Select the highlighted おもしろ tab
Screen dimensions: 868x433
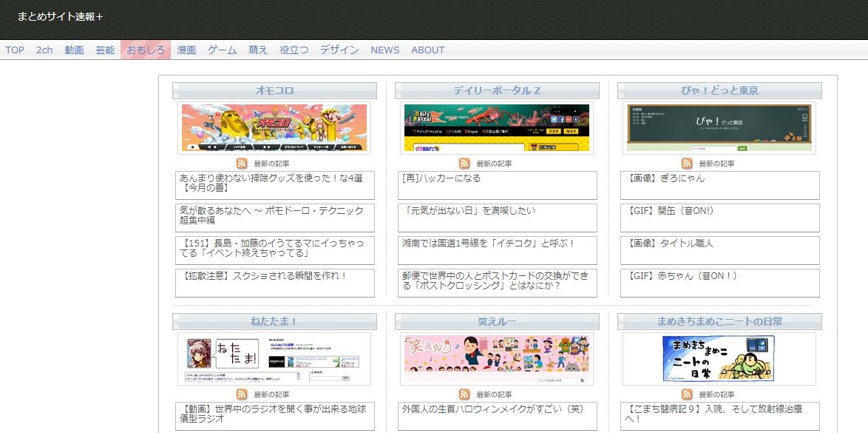click(x=146, y=50)
